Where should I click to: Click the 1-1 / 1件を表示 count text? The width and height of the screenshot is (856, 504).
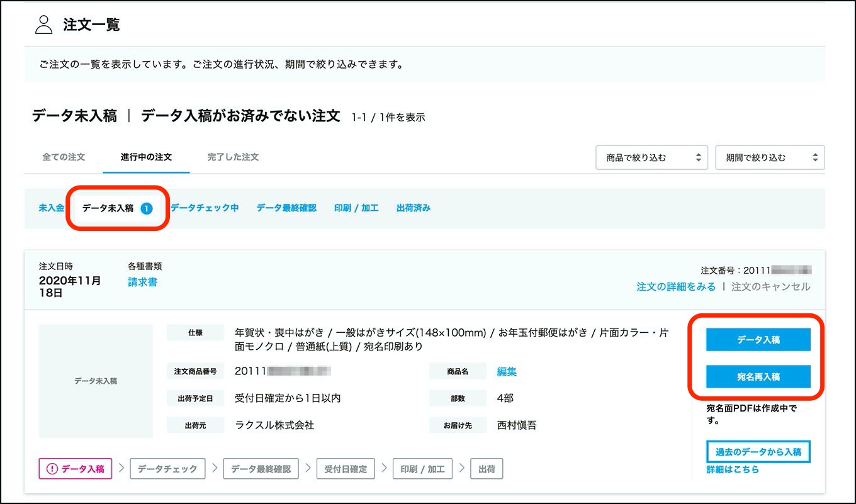(388, 117)
